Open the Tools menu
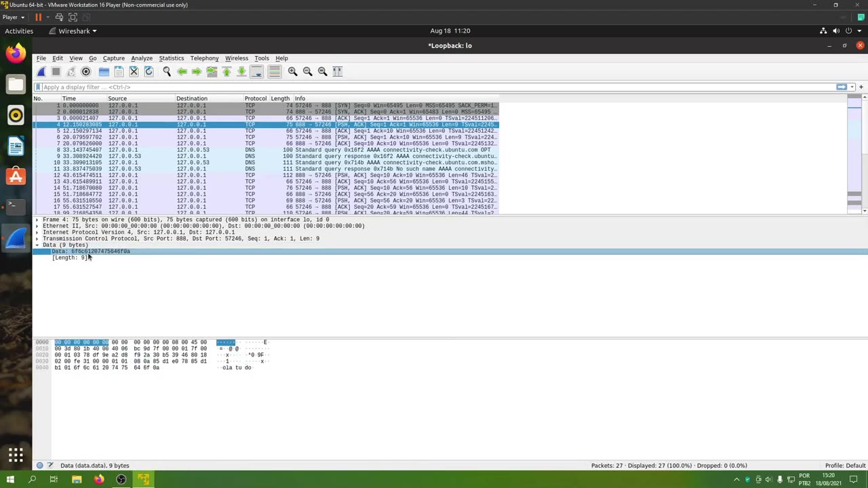The height and width of the screenshot is (488, 868). pos(262,58)
